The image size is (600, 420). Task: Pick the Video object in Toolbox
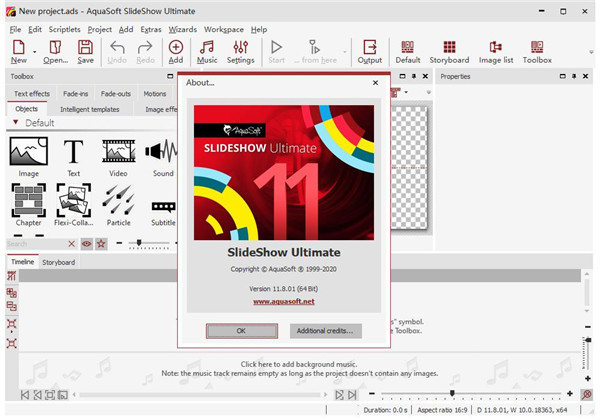118,157
